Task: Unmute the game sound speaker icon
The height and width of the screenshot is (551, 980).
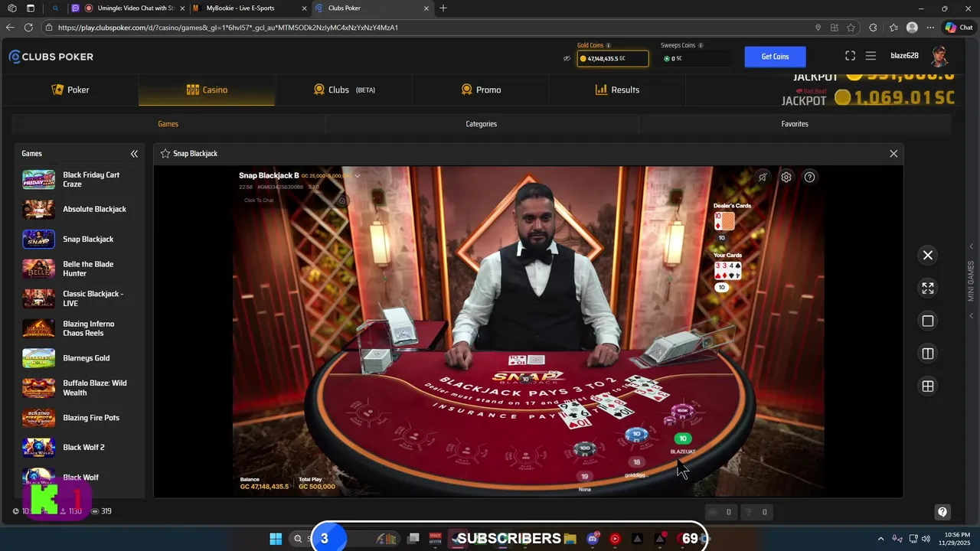Action: pyautogui.click(x=763, y=177)
